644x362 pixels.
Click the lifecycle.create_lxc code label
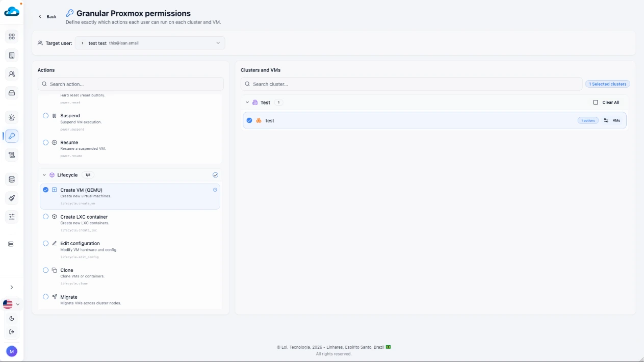pyautogui.click(x=79, y=230)
